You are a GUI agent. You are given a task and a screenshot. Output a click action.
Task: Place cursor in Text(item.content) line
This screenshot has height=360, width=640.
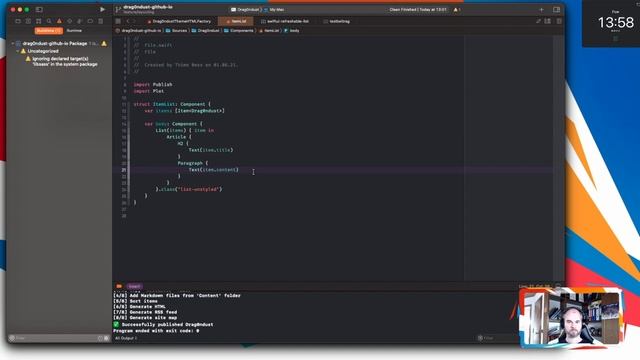(213, 169)
